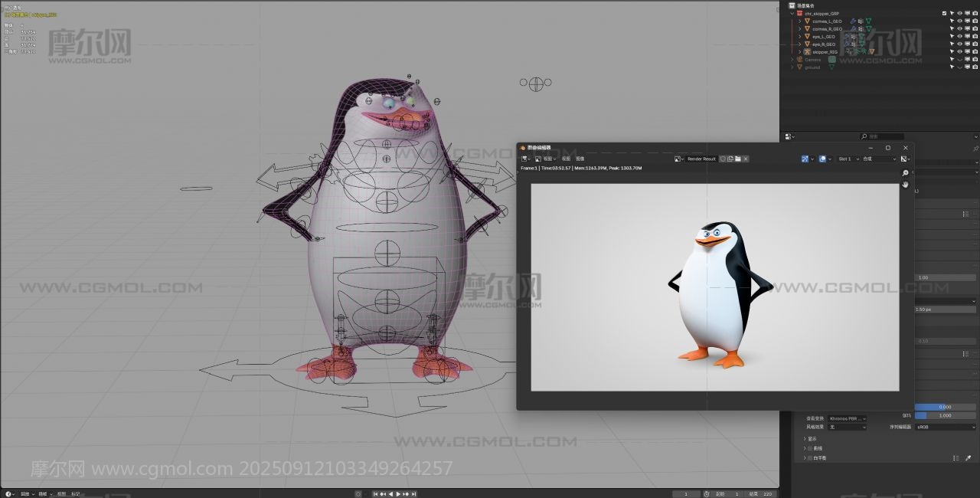Hide skipper_RIG with eye icon
The image size is (980, 498).
click(x=959, y=52)
